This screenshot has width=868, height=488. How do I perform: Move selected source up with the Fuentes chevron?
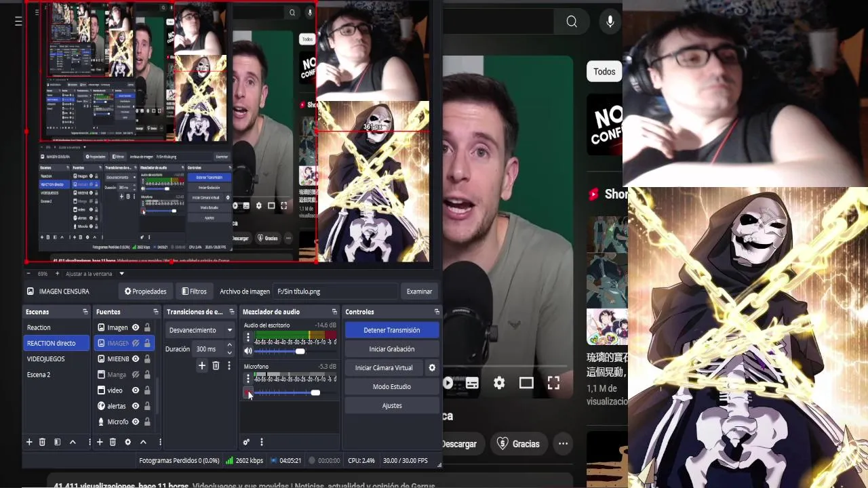[x=143, y=442]
